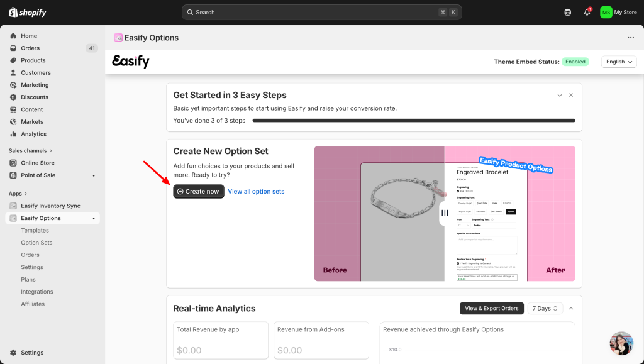The height and width of the screenshot is (364, 644).
Task: Click the sidekick icon beside notifications
Action: (568, 12)
